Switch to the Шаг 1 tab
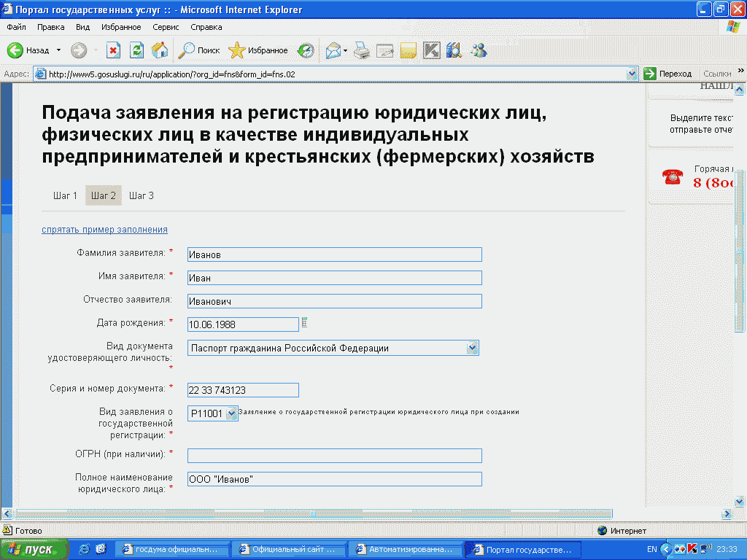 click(x=65, y=195)
